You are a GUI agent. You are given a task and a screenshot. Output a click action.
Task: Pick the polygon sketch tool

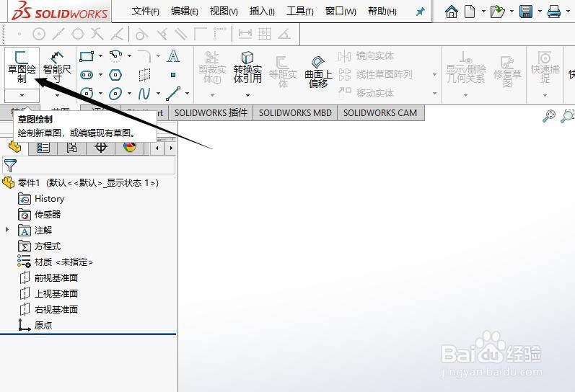[x=115, y=75]
